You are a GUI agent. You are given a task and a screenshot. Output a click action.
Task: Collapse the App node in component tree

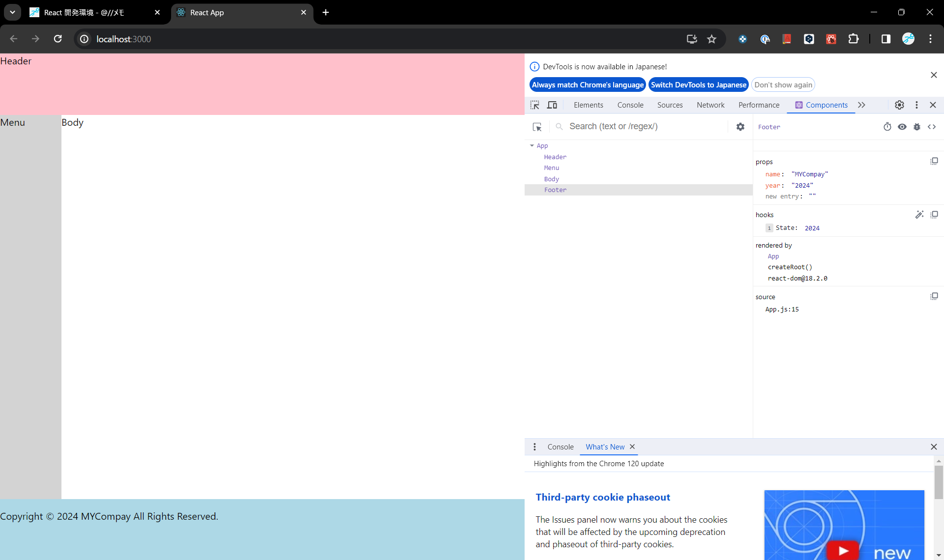(x=532, y=145)
